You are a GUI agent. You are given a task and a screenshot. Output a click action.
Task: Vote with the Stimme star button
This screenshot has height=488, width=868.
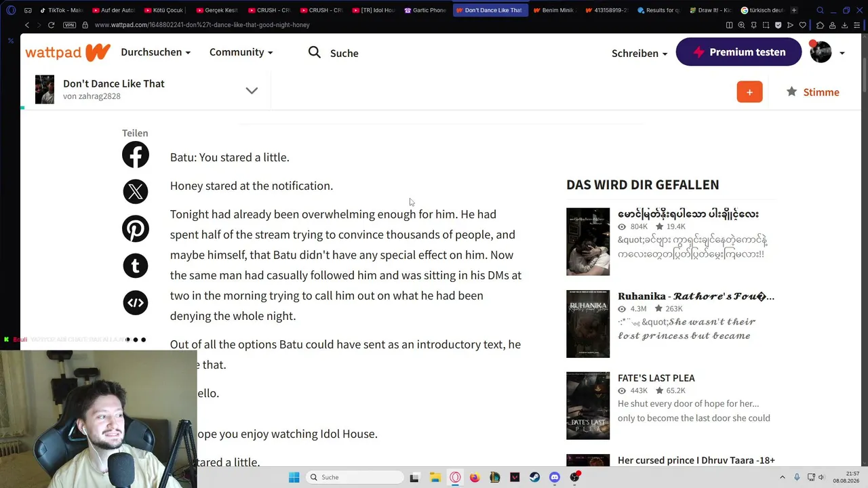coord(812,92)
